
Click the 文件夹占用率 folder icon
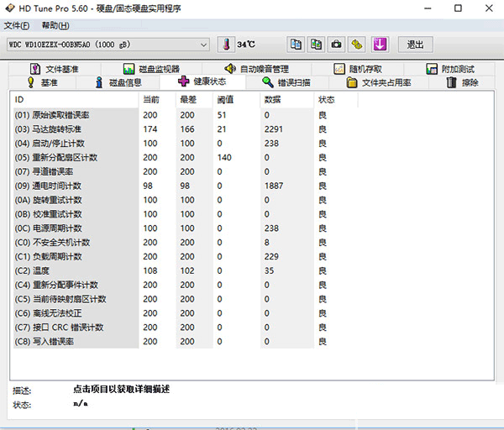(352, 82)
